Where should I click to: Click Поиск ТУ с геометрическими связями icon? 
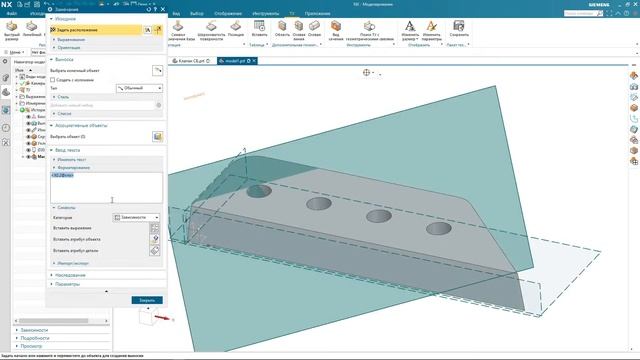[369, 26]
